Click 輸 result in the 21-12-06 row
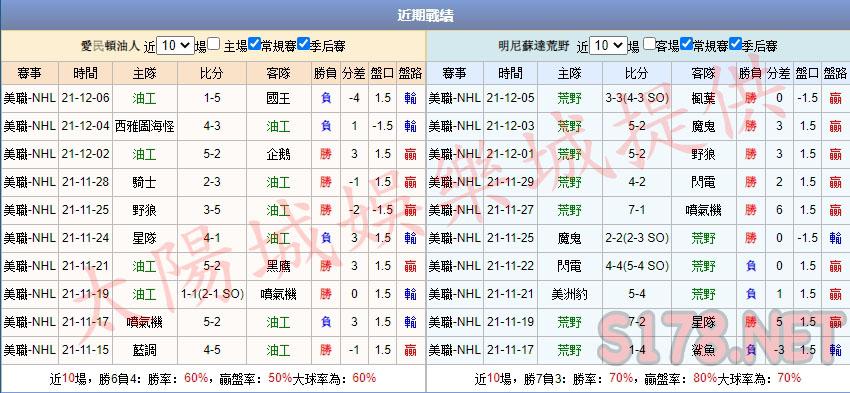Image resolution: width=850 pixels, height=393 pixels. coord(410,98)
